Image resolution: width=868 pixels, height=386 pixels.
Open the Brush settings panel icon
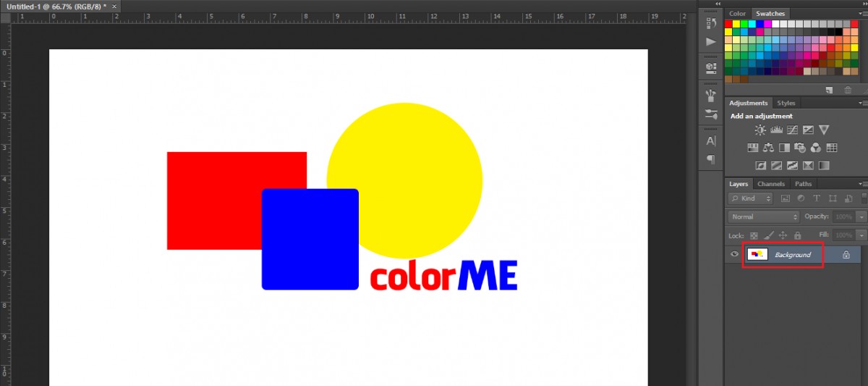[x=710, y=114]
